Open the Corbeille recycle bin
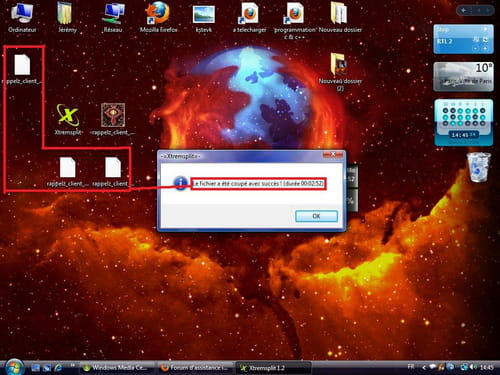This screenshot has height=375, width=500. click(x=479, y=167)
